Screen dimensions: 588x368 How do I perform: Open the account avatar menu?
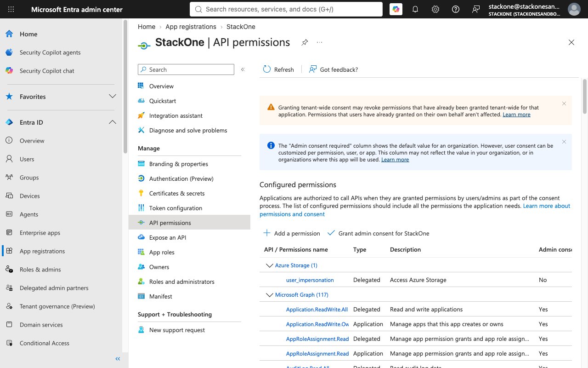point(574,9)
